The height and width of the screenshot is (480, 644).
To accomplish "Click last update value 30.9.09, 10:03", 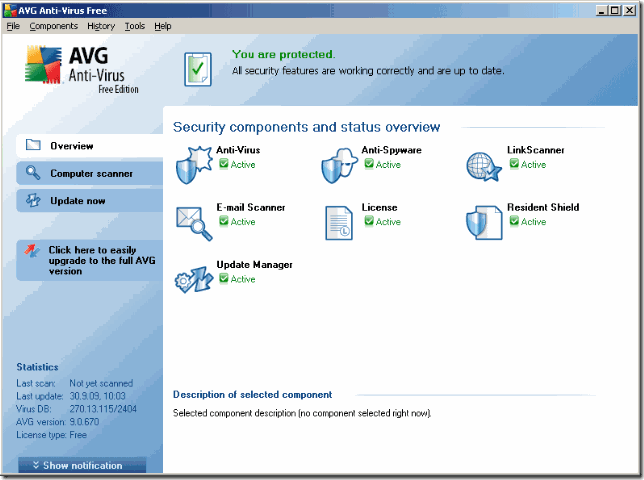I will (x=97, y=396).
